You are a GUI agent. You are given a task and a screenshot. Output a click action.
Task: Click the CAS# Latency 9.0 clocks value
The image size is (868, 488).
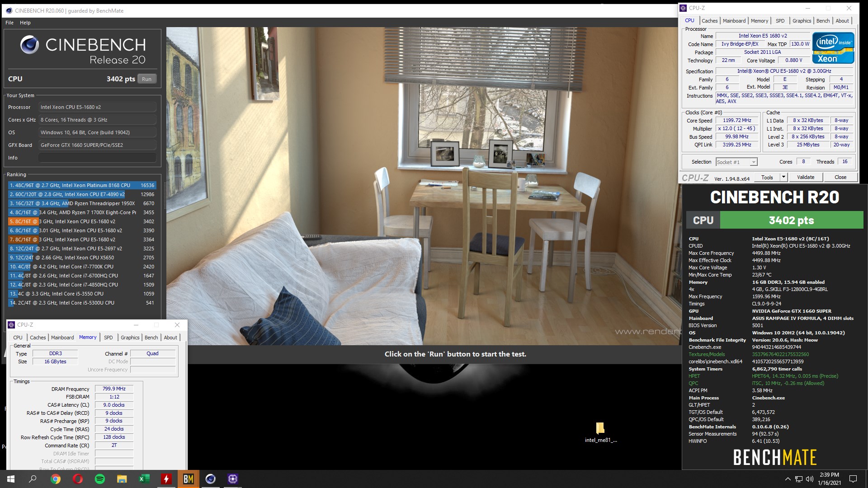coord(114,405)
